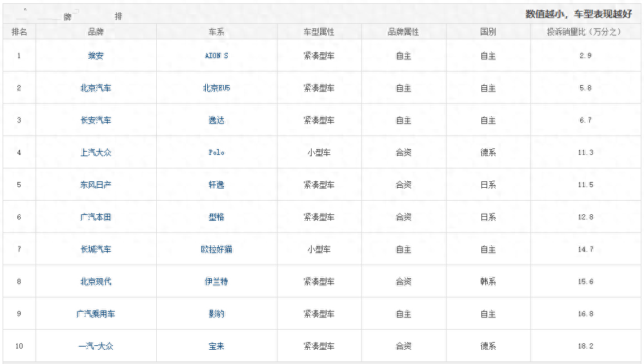Click 小型车 in the Polo row
644x364 pixels.
[x=319, y=152]
